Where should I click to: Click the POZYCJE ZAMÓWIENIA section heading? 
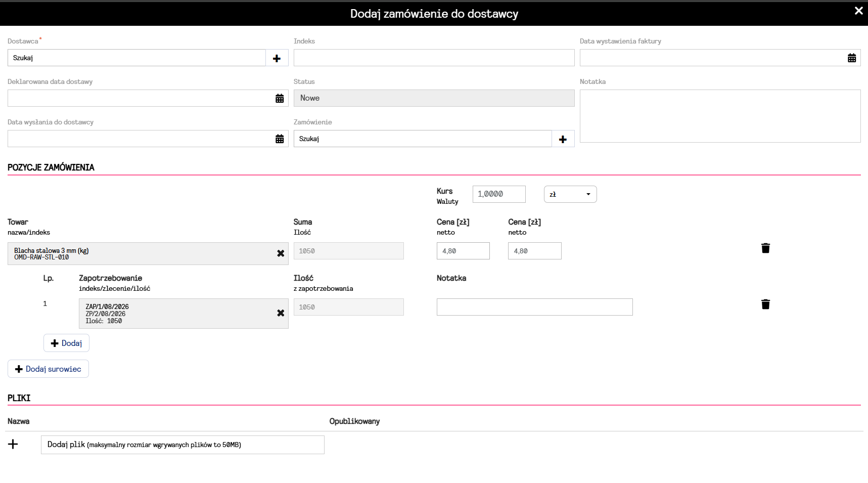pos(51,167)
